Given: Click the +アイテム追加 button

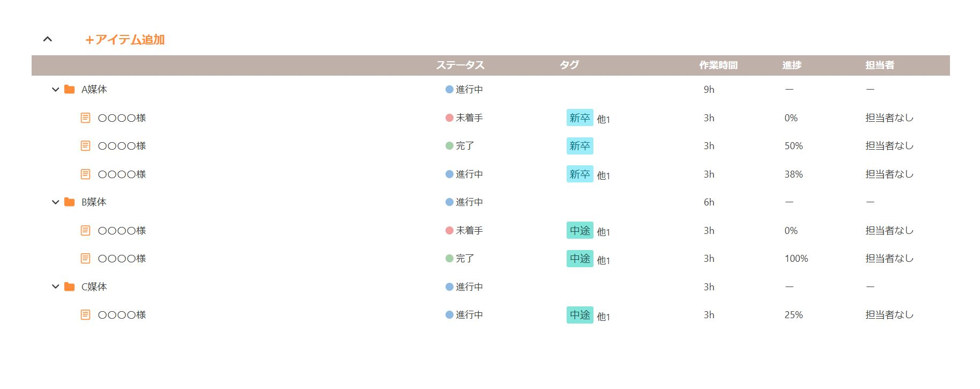Looking at the screenshot, I should point(125,40).
